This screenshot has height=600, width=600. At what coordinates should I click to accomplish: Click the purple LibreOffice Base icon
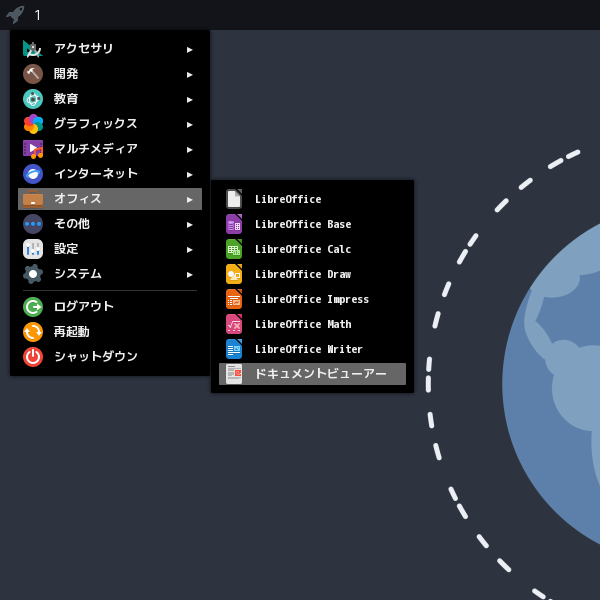[234, 224]
